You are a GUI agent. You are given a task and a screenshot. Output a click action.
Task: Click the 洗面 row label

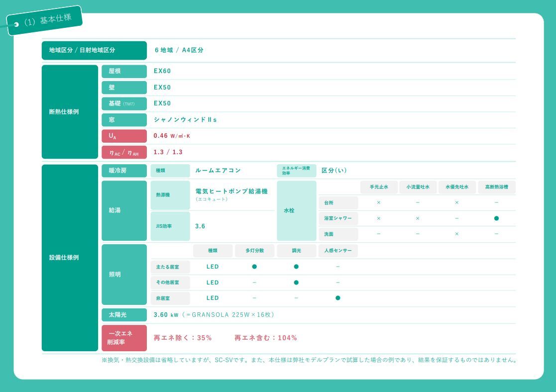tap(338, 234)
